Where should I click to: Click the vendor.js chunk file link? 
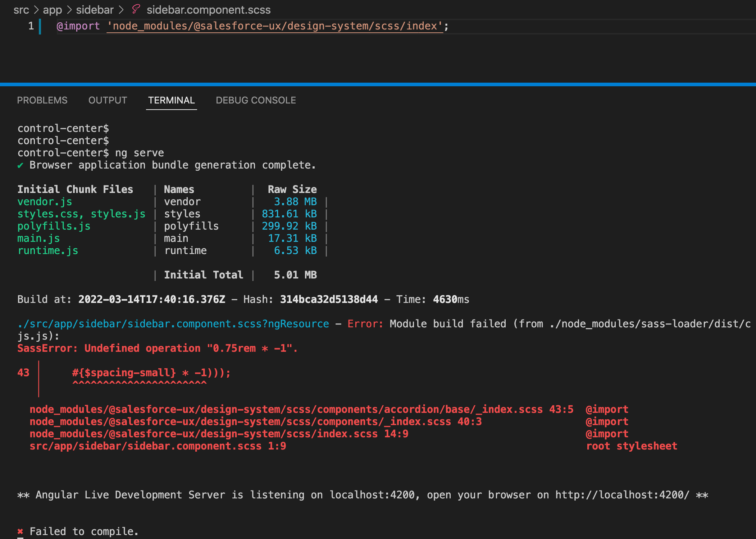[x=44, y=202]
